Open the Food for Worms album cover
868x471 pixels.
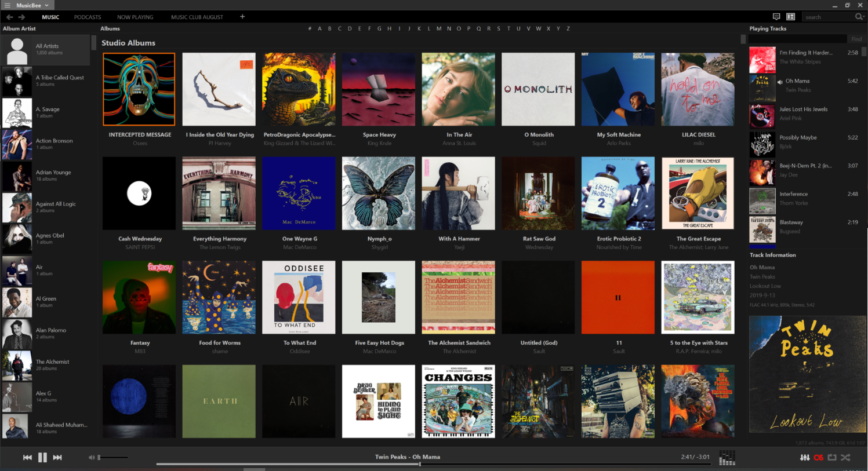[219, 297]
